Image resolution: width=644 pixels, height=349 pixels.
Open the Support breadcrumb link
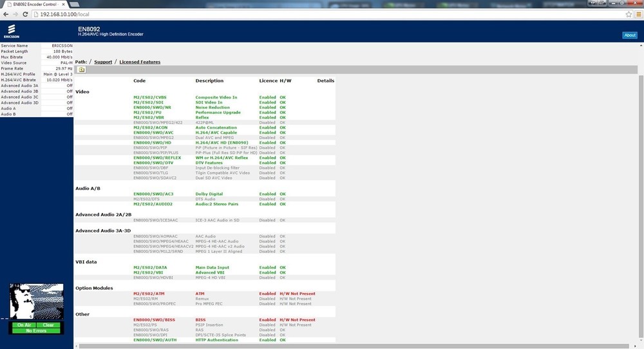pyautogui.click(x=103, y=62)
